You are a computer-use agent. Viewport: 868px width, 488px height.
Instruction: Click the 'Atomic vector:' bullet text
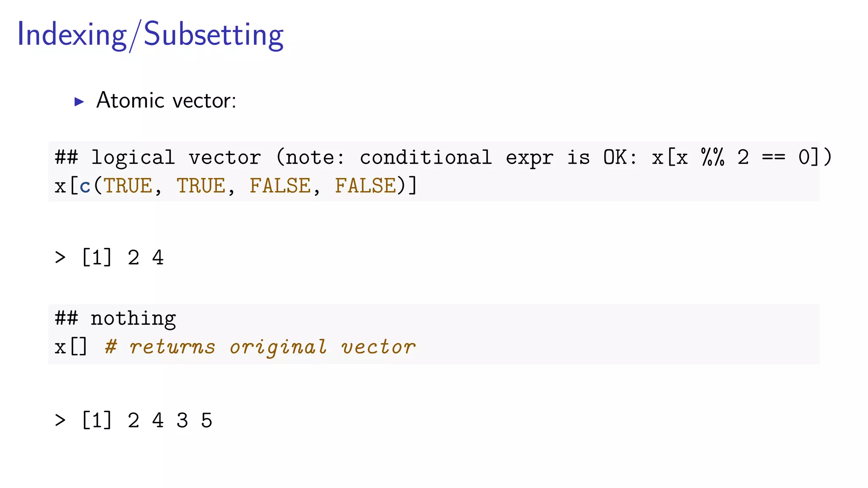[x=166, y=101]
